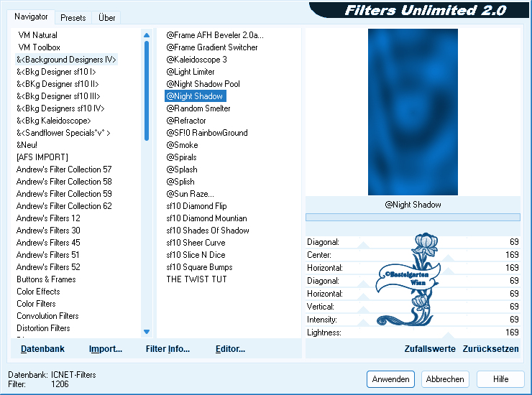Viewport: 532px width, 395px height.
Task: Click the category list scrollbar thumb
Action: tap(147, 90)
